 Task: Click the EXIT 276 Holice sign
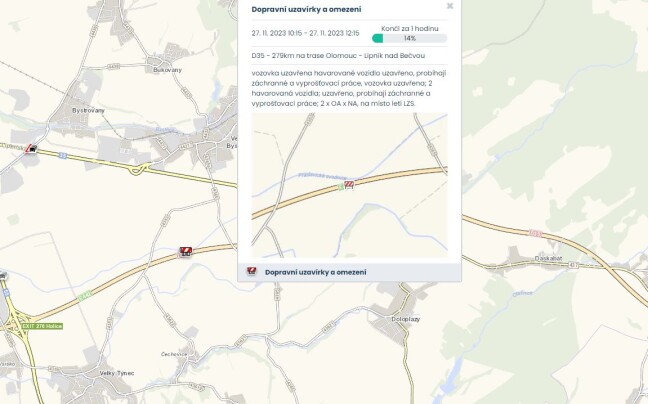pyautogui.click(x=42, y=326)
